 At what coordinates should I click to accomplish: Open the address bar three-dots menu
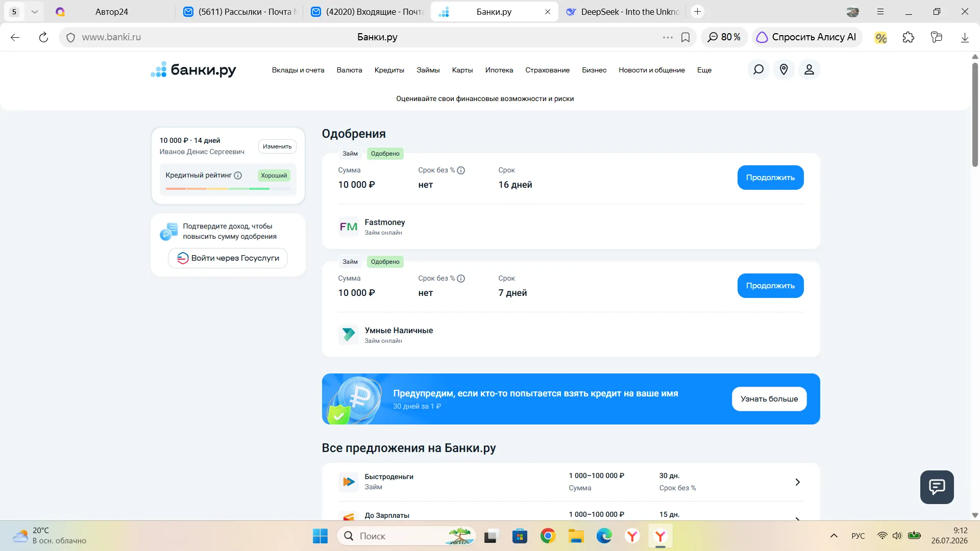[668, 37]
